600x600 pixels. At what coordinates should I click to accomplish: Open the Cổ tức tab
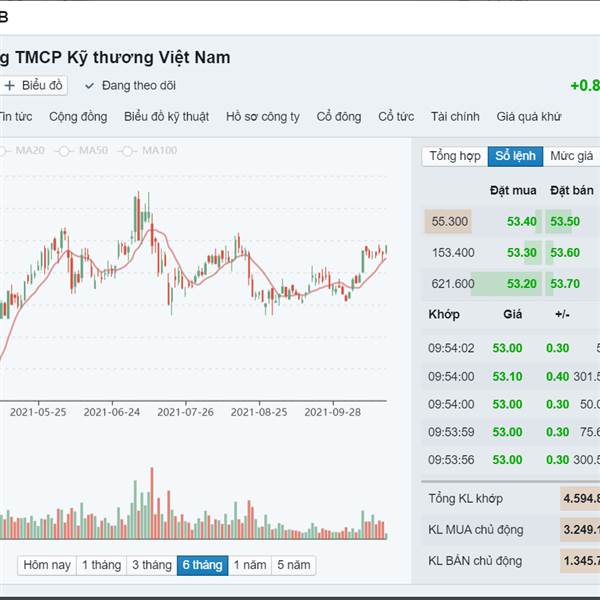tap(396, 116)
